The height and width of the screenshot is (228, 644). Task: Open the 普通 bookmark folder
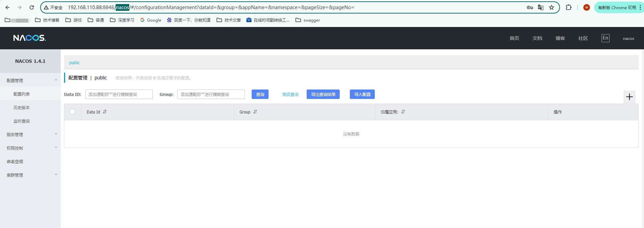[96, 20]
